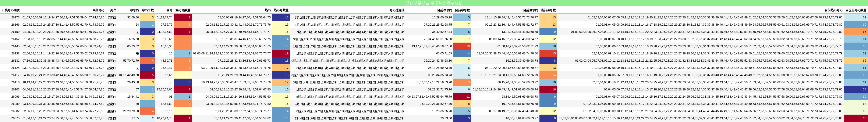Select the 热码号数量 column header
Screen dimensions: 868x122
tap(281, 10)
